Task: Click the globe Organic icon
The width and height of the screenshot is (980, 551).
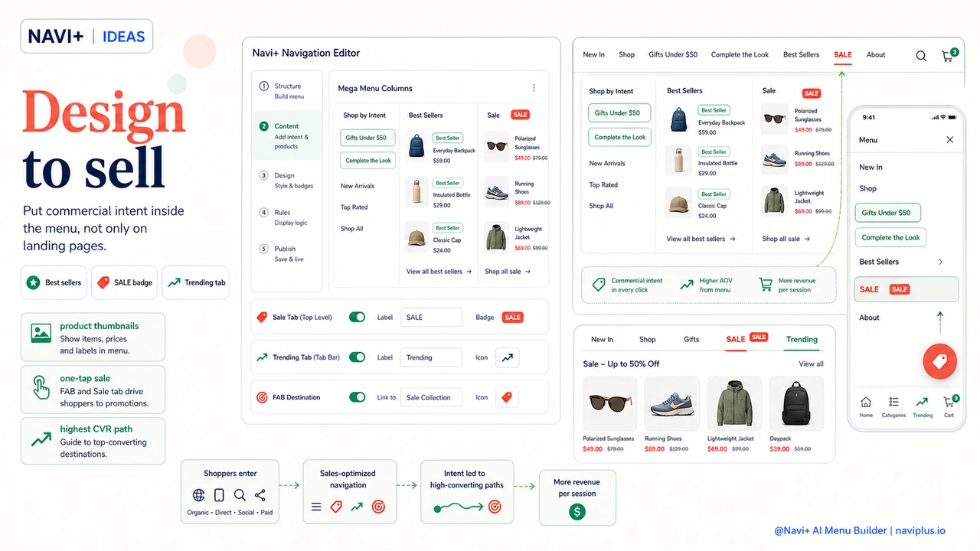Action: [x=199, y=495]
